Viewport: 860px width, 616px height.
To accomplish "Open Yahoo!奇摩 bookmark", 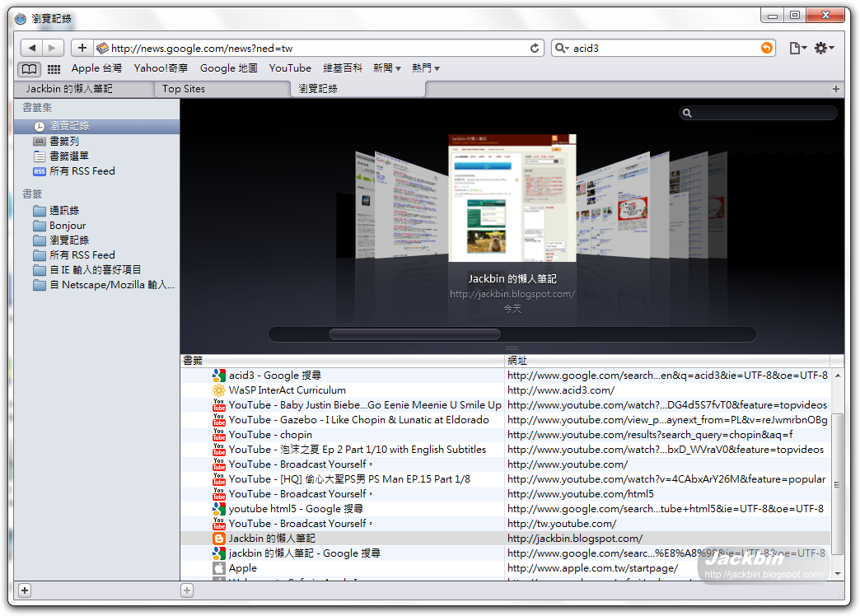I will click(x=161, y=68).
